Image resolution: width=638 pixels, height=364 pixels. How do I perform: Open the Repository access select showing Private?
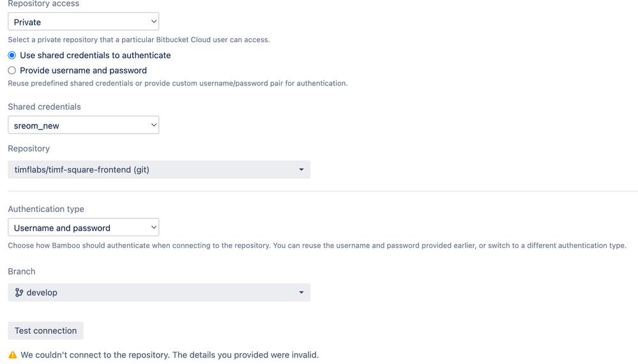point(84,22)
